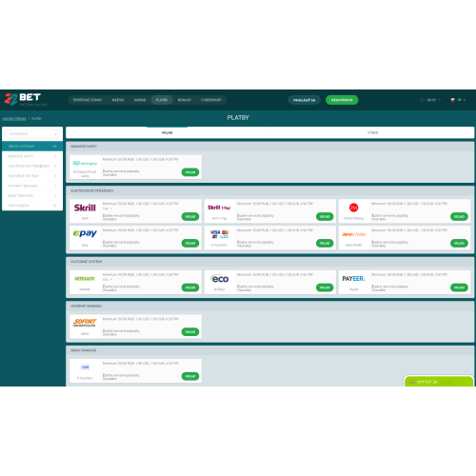Screen dimensions: 476x476
Task: Filter by Kryptomeny in sidebar
Action: (32, 206)
